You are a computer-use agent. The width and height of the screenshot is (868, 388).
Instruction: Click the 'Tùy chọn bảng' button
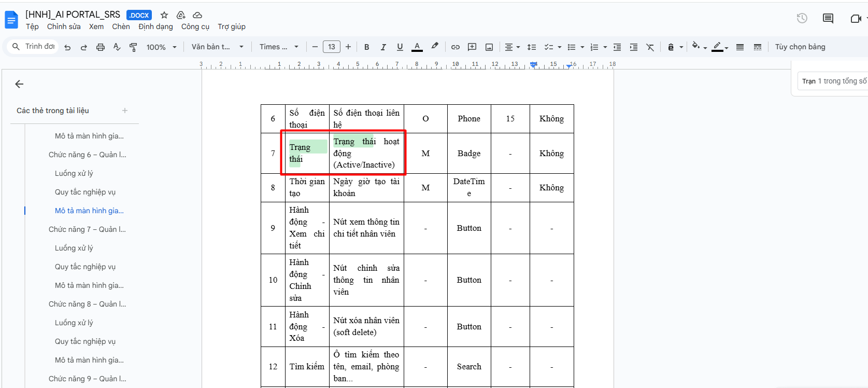(800, 47)
